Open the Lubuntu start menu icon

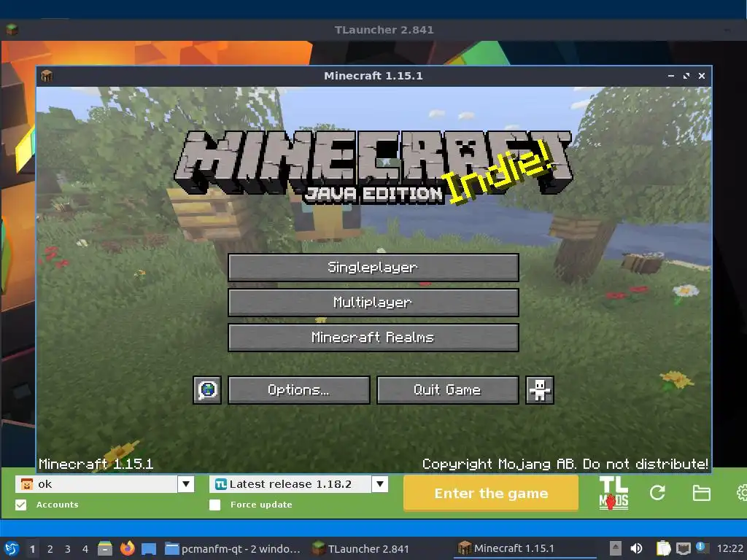(12, 548)
